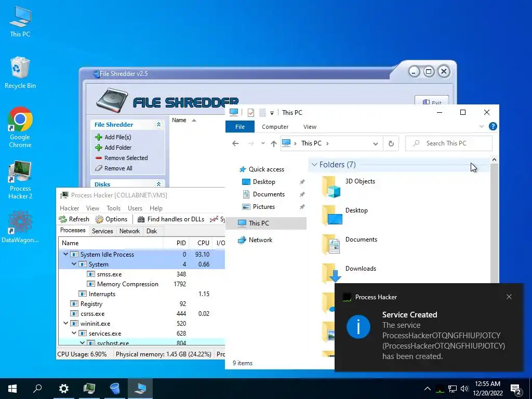532x399 pixels.
Task: Select Network in navigation pane
Action: pyautogui.click(x=260, y=240)
